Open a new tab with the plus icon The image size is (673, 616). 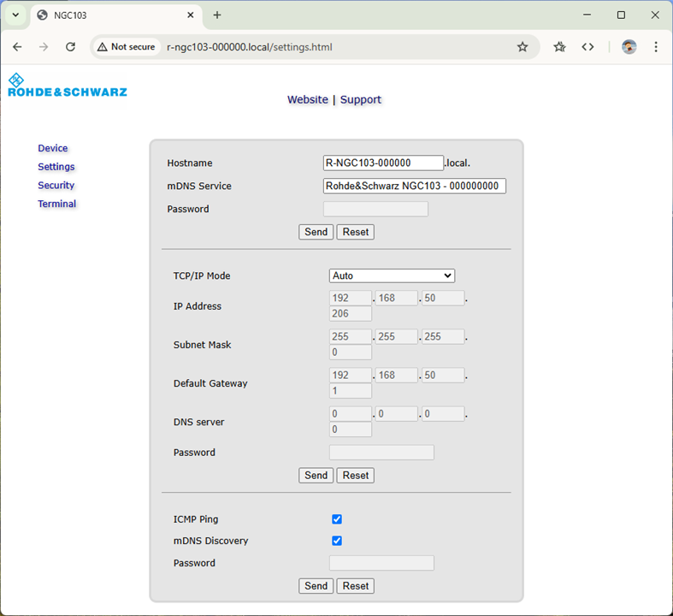pos(217,15)
